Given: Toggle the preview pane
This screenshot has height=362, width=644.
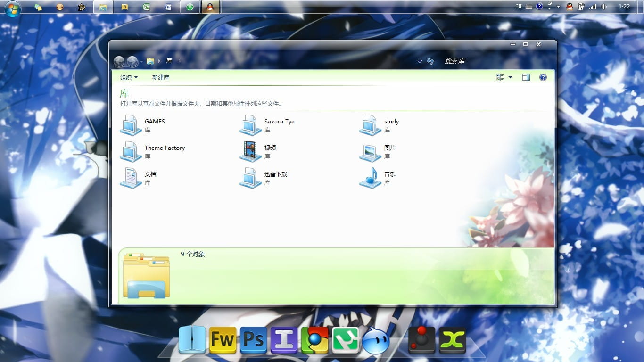Looking at the screenshot, I should pos(526,77).
